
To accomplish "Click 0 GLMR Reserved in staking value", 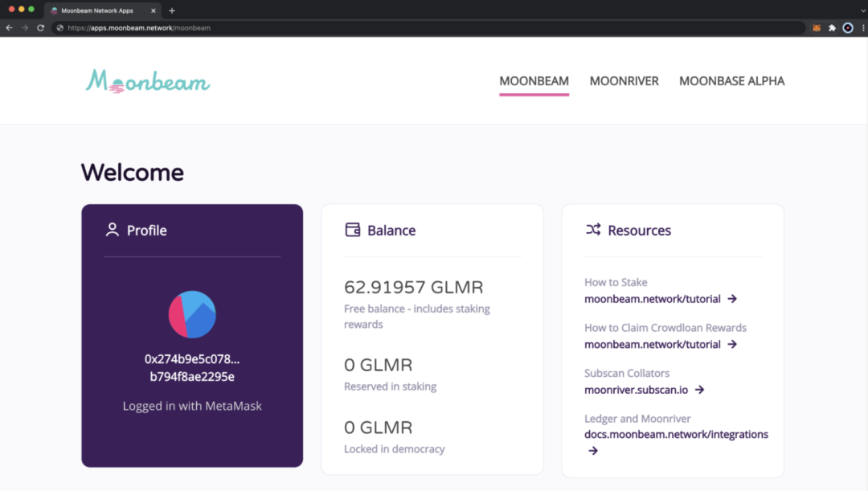I will pyautogui.click(x=378, y=365).
